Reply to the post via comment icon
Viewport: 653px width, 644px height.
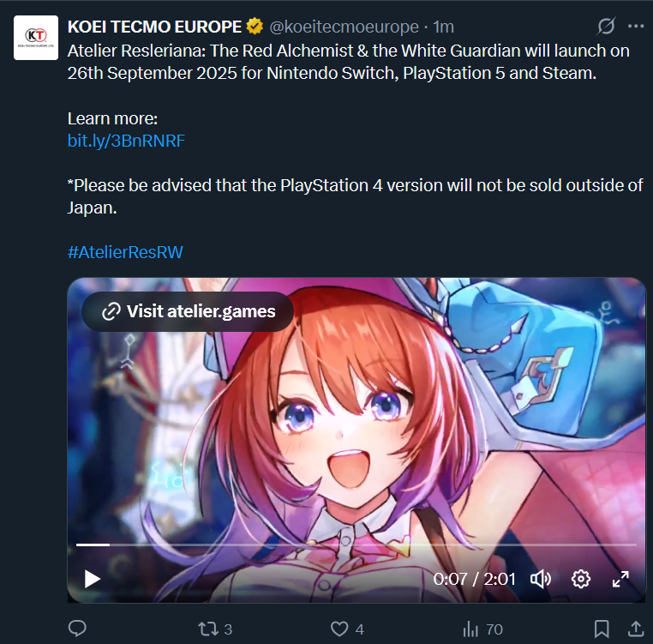(x=77, y=629)
